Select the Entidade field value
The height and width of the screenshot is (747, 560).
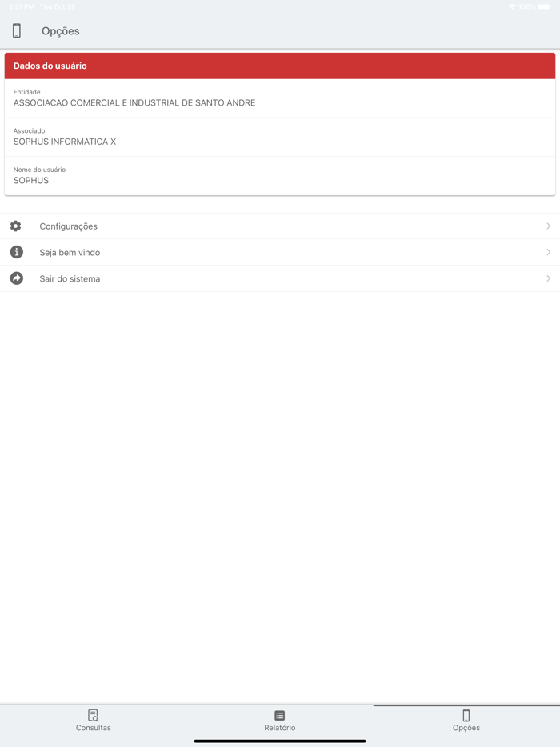(x=134, y=103)
